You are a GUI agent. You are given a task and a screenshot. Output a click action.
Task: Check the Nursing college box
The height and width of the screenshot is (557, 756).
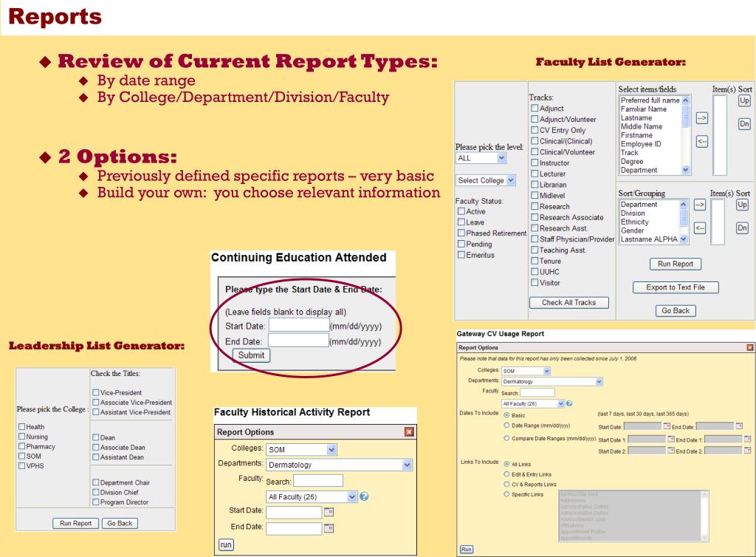(x=21, y=437)
